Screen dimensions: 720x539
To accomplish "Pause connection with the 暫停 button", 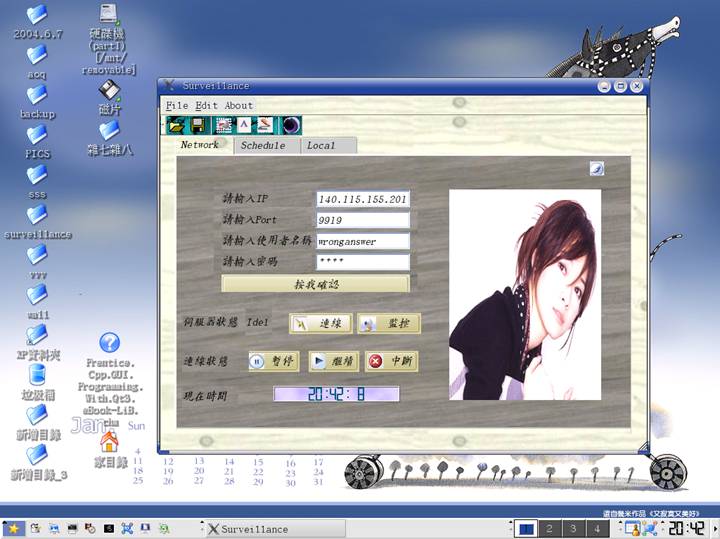I will tap(271, 362).
